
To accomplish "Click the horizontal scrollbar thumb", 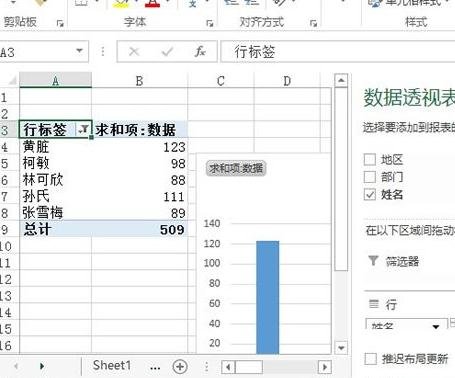I will [249, 367].
